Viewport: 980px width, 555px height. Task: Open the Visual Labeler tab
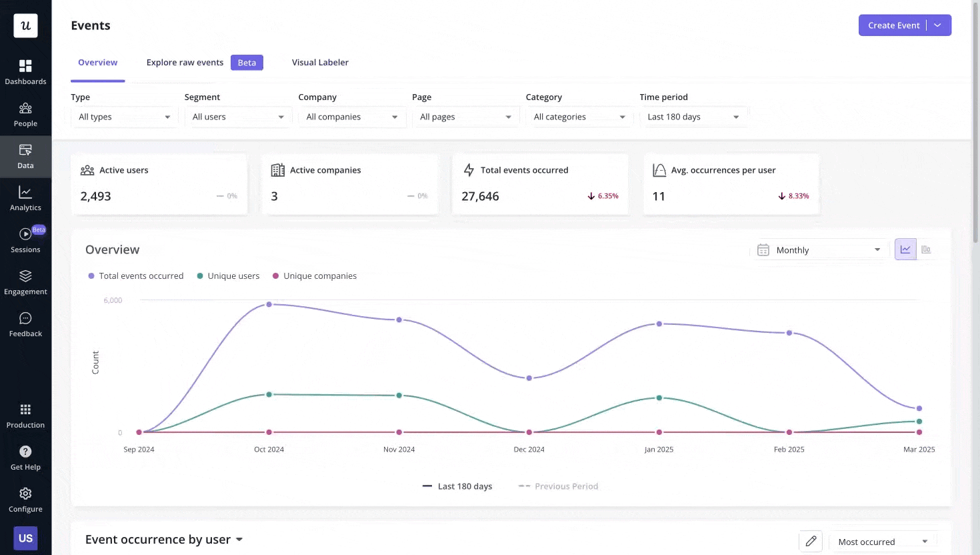[x=320, y=62]
